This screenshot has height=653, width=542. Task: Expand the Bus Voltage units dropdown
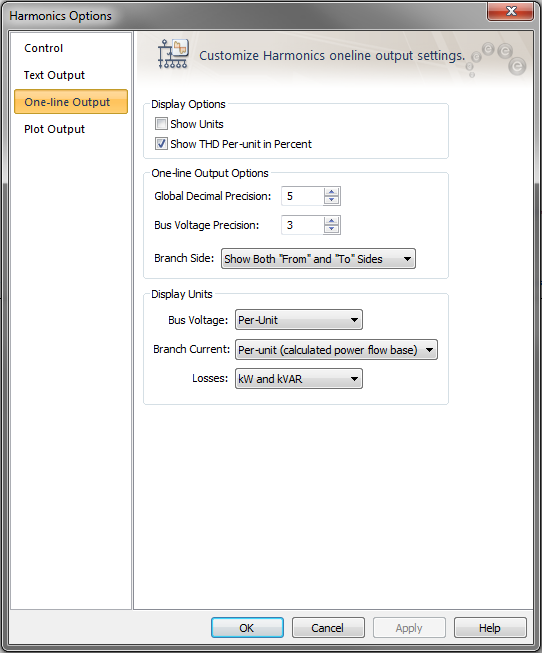tap(299, 320)
